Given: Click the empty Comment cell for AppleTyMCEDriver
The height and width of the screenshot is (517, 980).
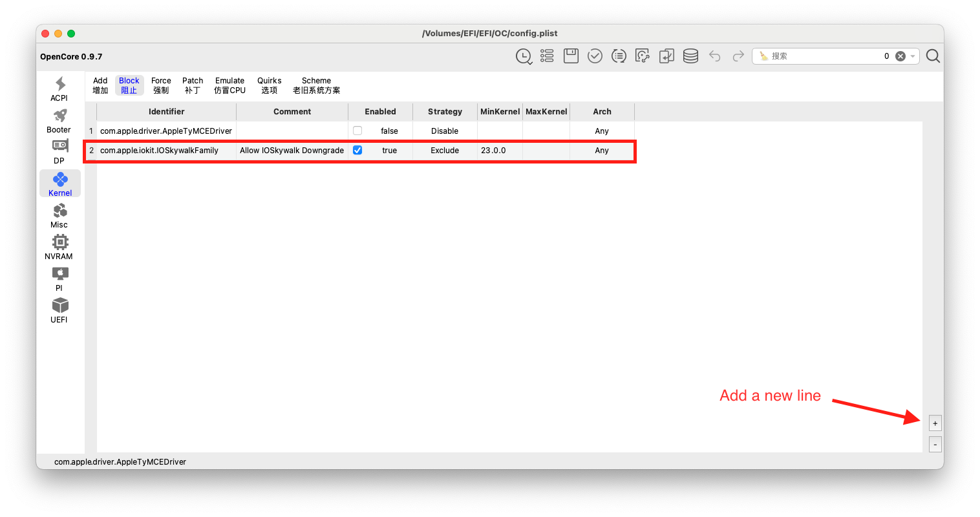Looking at the screenshot, I should click(x=292, y=131).
